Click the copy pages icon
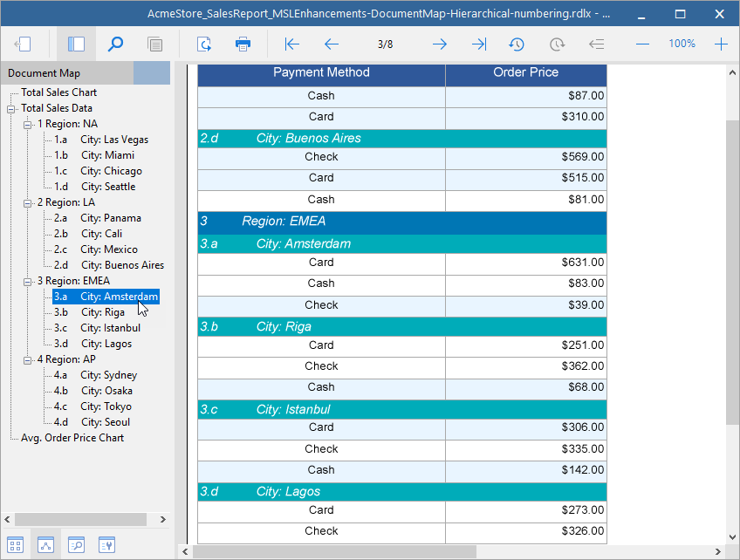Viewport: 740px width, 560px height. (154, 44)
